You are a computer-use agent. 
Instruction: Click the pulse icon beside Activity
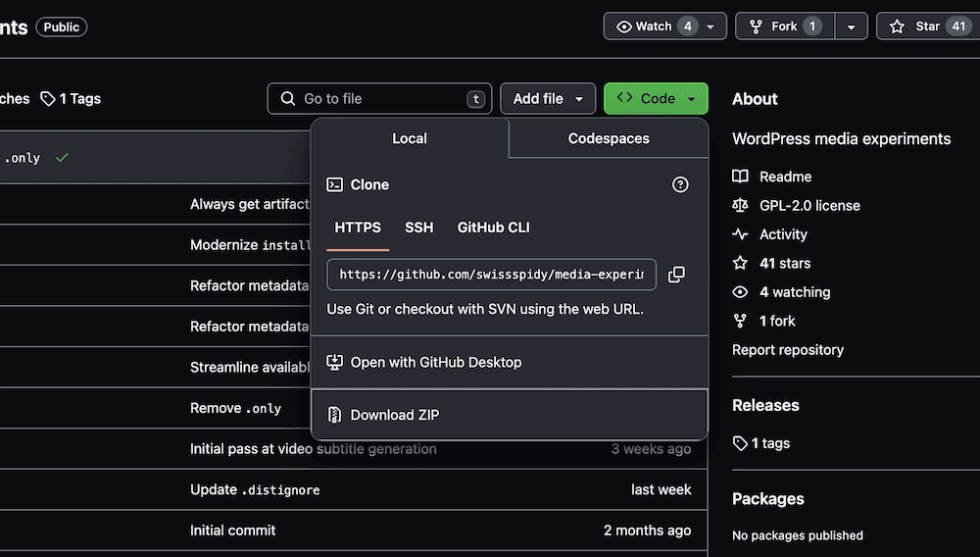coord(740,234)
